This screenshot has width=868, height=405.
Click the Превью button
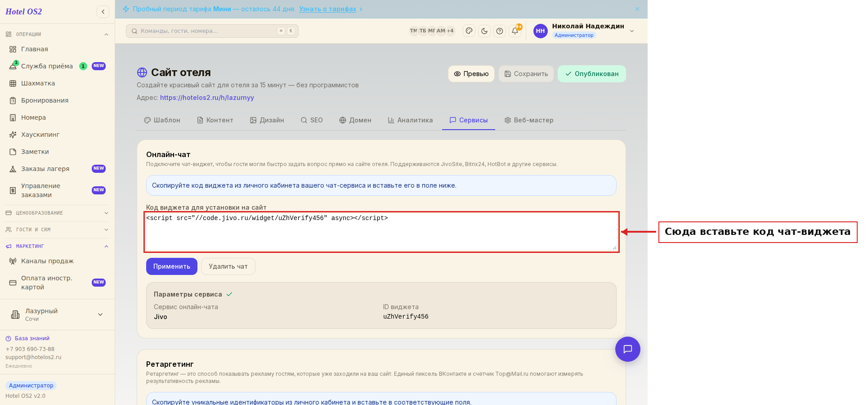click(471, 74)
